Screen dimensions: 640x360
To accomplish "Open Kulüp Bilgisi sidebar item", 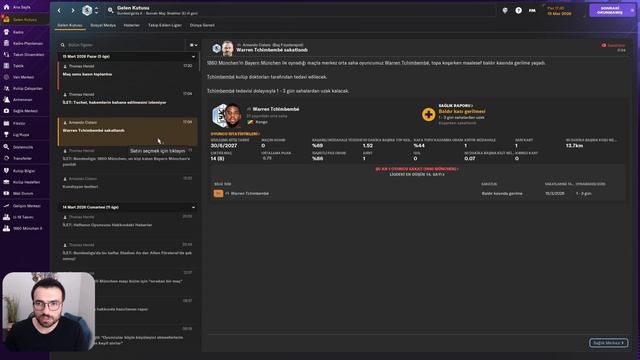I will [24, 171].
